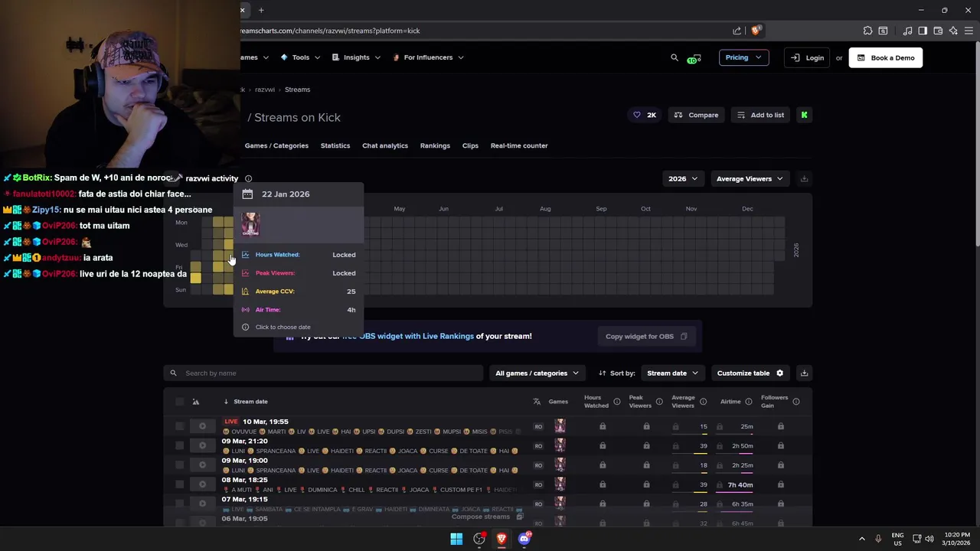980x551 pixels.
Task: Click the browser address bar URL
Action: (330, 31)
